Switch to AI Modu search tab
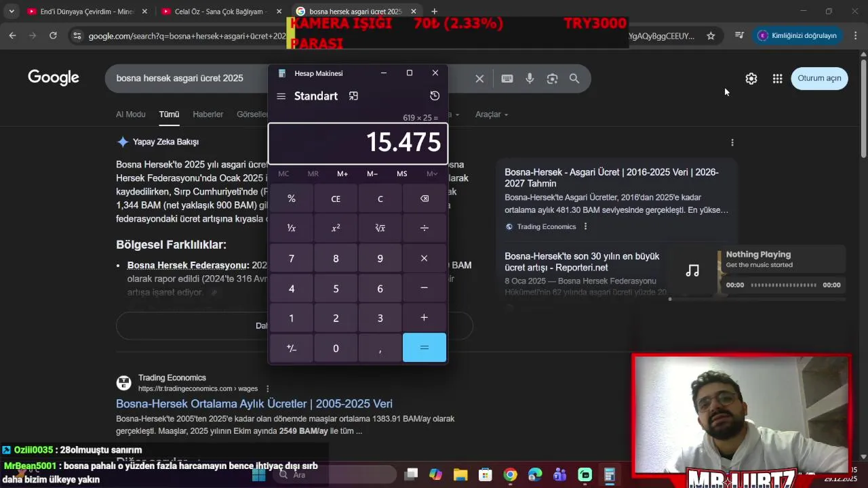This screenshot has width=868, height=488. [131, 115]
